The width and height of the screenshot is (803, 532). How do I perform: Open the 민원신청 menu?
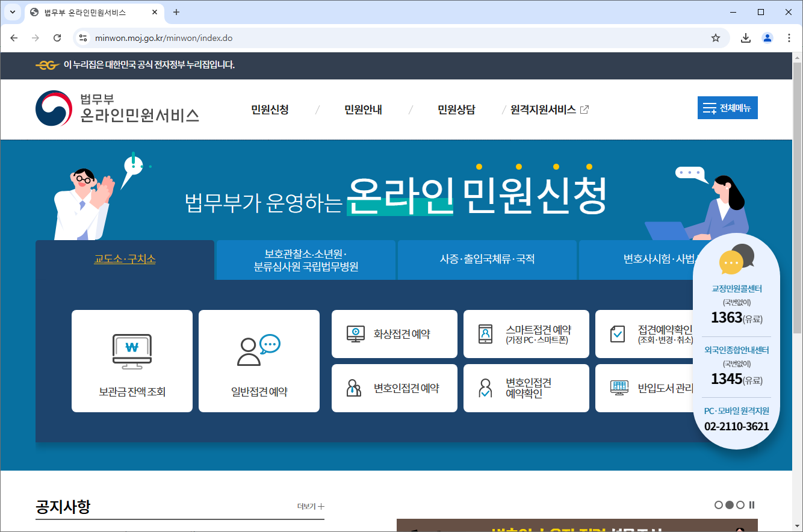coord(268,110)
